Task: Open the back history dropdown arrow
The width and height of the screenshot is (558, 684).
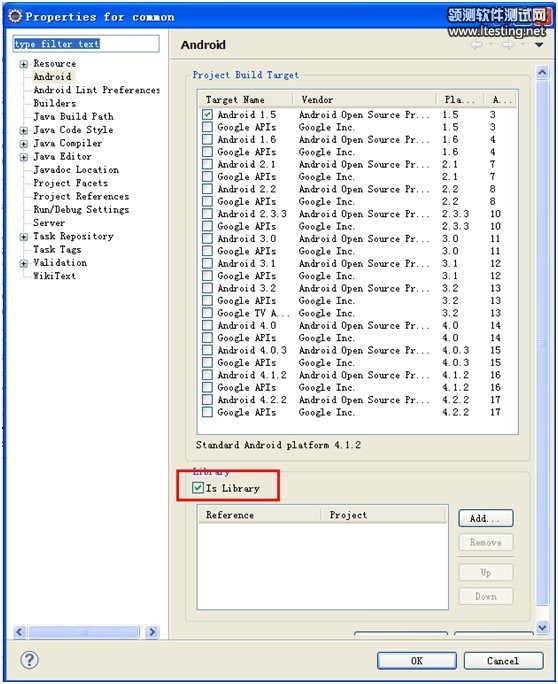Action: point(491,44)
